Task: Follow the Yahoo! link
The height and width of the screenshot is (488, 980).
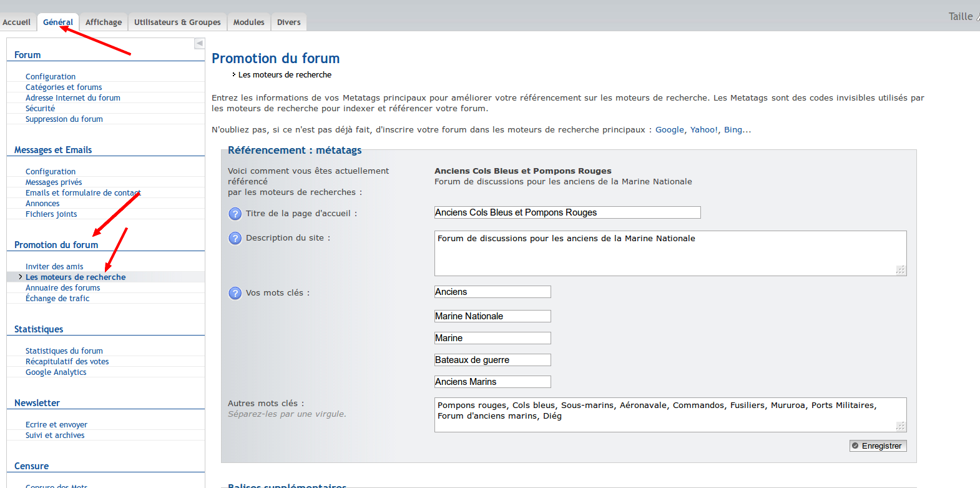Action: click(x=704, y=130)
